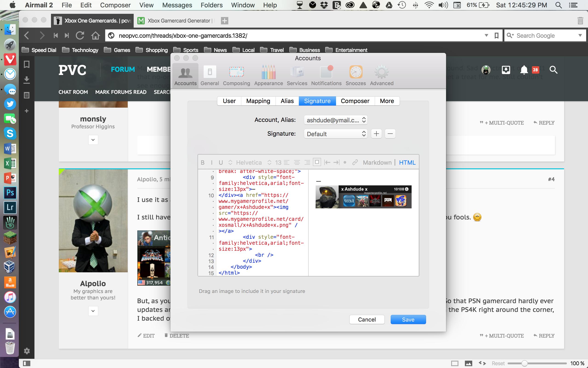Screen dimensions: 588x368
Task: Open Photoshop from the Dock
Action: (x=10, y=193)
